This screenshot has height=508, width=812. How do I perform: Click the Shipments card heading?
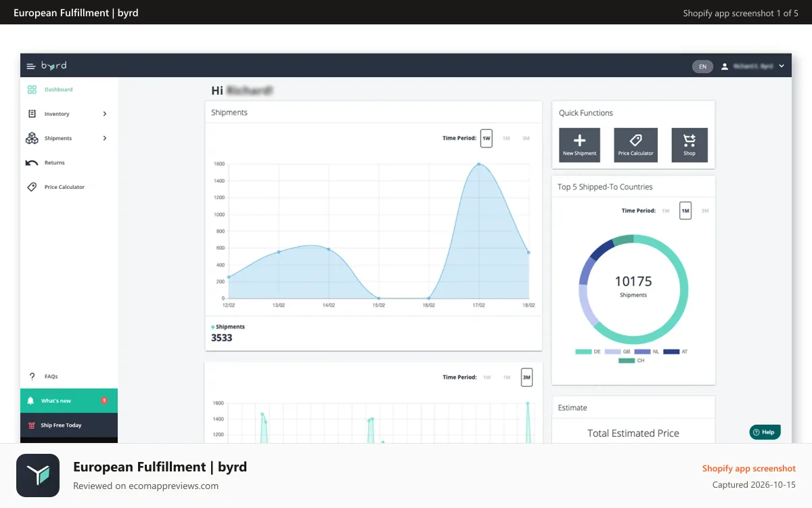click(x=229, y=112)
